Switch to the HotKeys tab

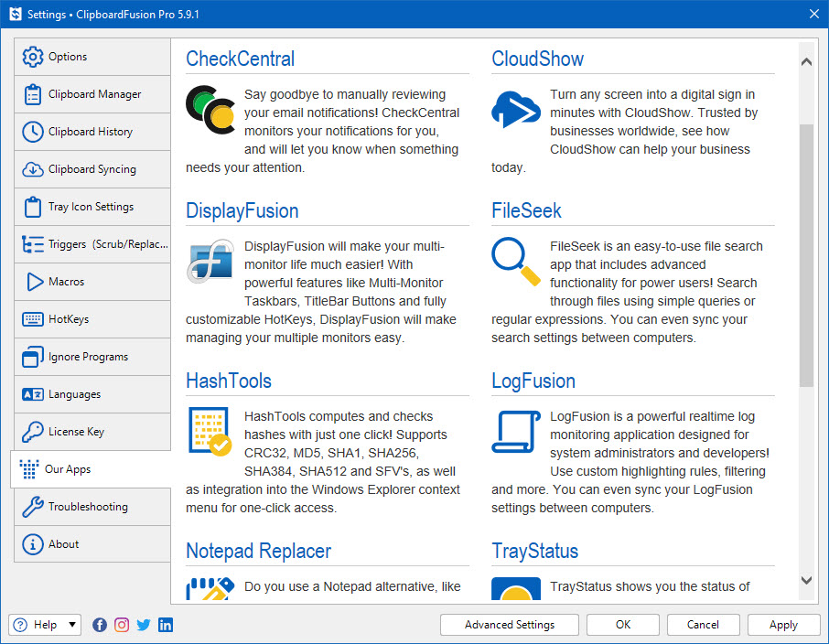click(x=92, y=319)
